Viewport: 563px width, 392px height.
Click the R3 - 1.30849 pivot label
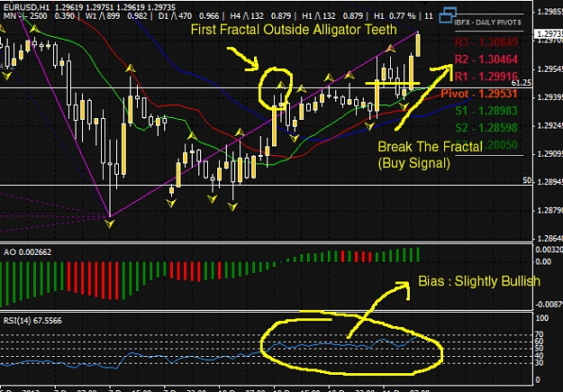tap(486, 42)
